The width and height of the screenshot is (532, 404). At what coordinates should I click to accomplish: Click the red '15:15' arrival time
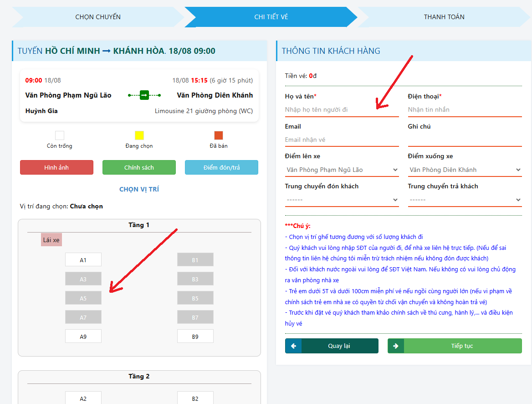pos(199,81)
